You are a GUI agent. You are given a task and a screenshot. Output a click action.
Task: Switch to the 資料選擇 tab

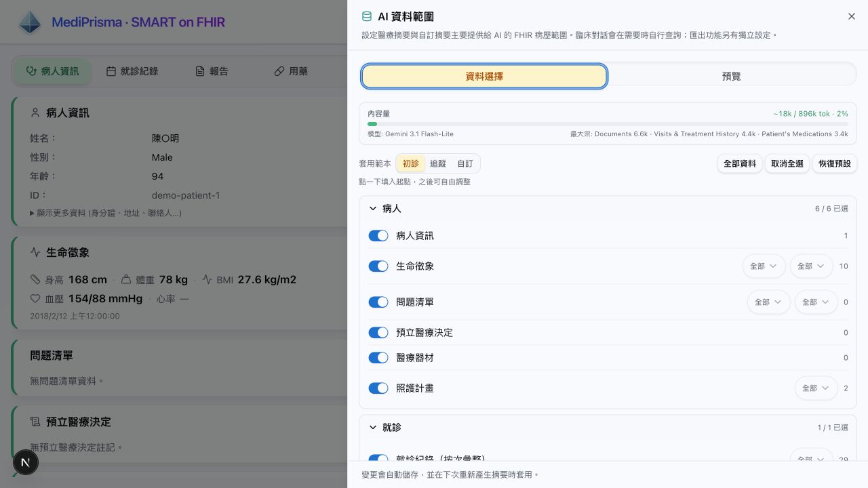[484, 77]
